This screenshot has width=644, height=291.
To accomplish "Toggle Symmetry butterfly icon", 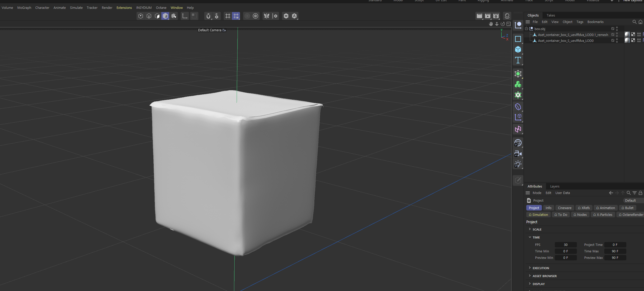I will pos(267,16).
